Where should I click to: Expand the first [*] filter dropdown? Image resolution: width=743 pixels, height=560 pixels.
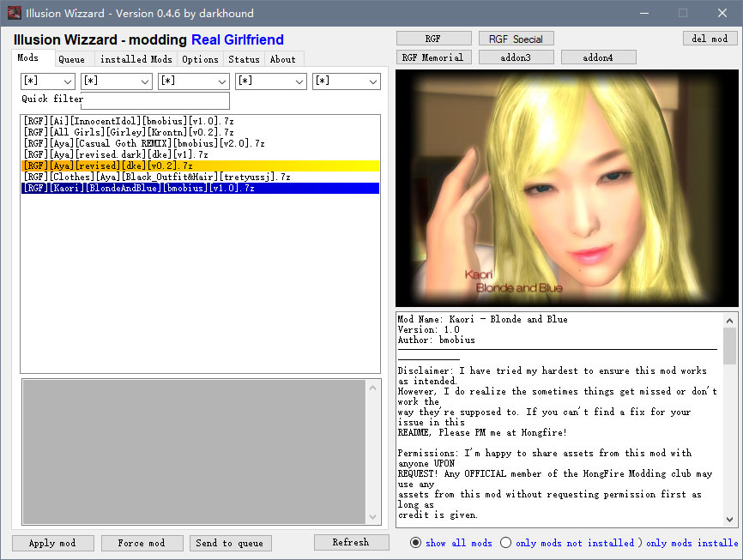(x=48, y=81)
